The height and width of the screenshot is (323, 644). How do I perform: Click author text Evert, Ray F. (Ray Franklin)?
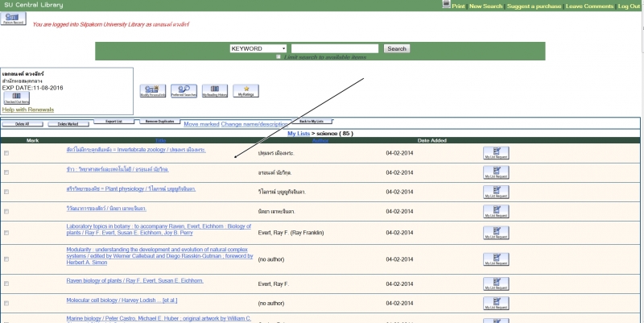(x=291, y=233)
